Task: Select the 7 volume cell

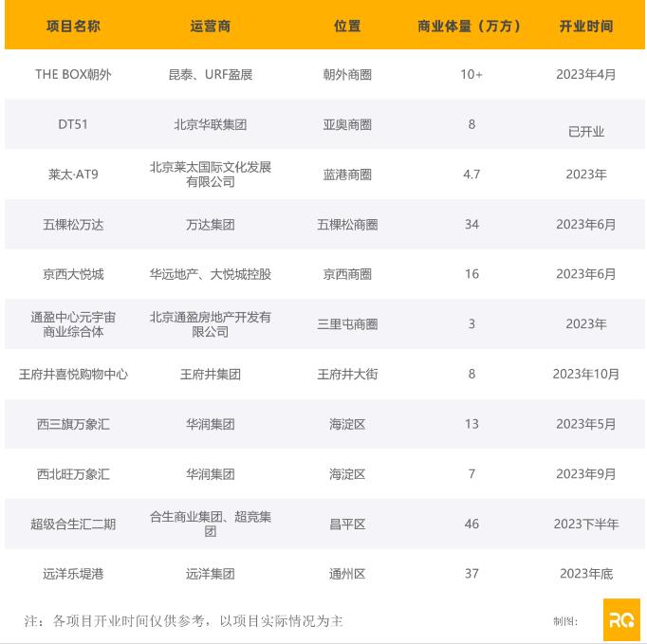Action: pos(471,474)
